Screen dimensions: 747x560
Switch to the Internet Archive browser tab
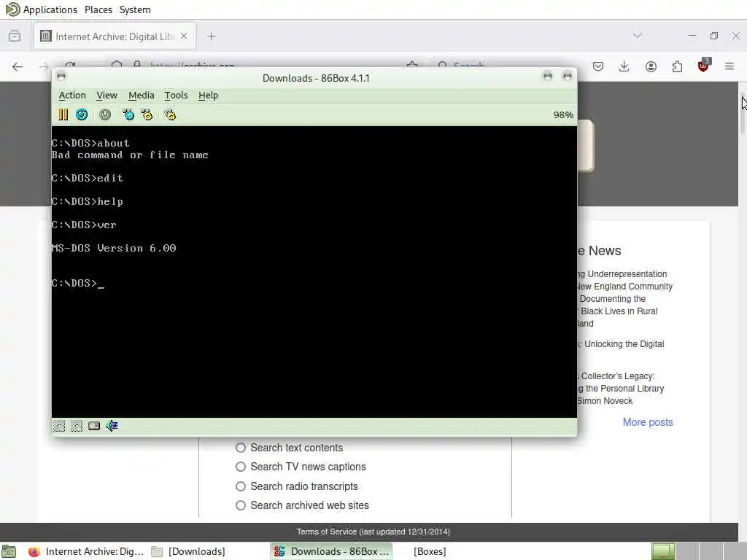(x=115, y=36)
